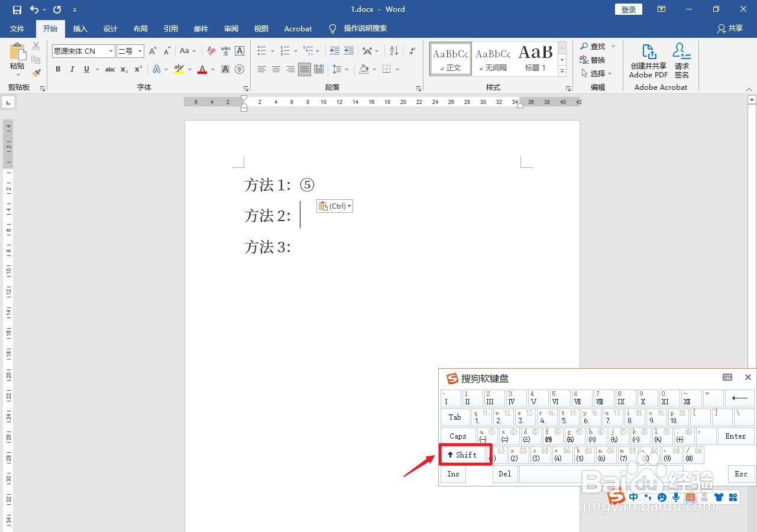Viewport: 757px width, 532px height.
Task: Click the soft keyboard icon in Sogou toolbar
Action: [690, 497]
